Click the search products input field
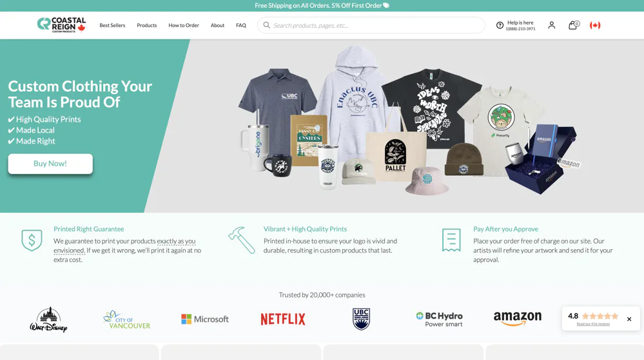The image size is (644, 360). tap(371, 25)
